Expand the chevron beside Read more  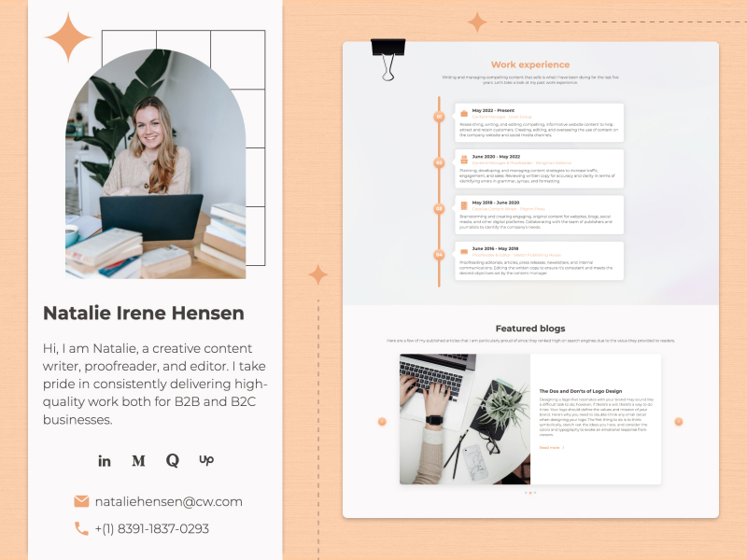point(563,447)
